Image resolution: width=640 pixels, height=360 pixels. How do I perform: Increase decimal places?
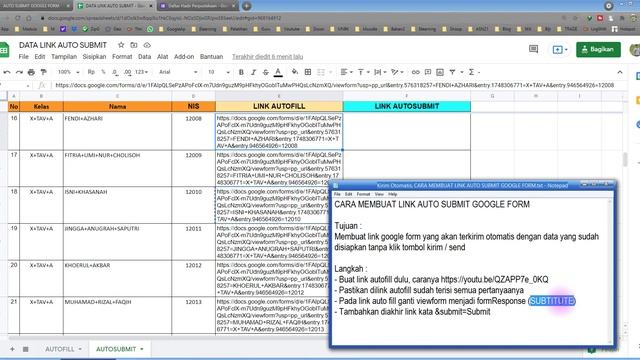127,72
